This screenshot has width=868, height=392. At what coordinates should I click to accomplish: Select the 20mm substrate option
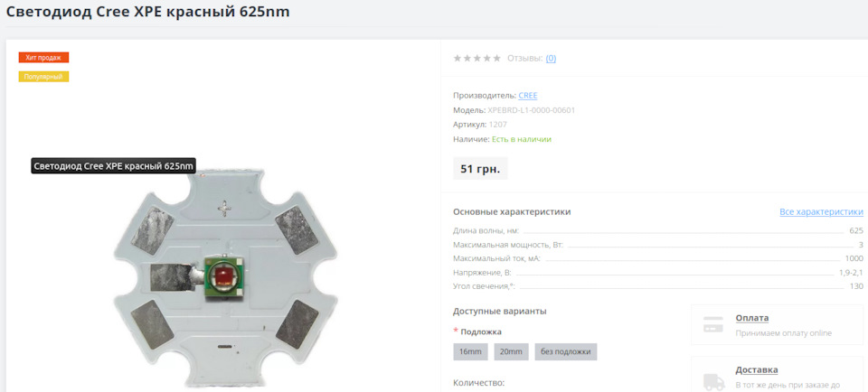[512, 351]
